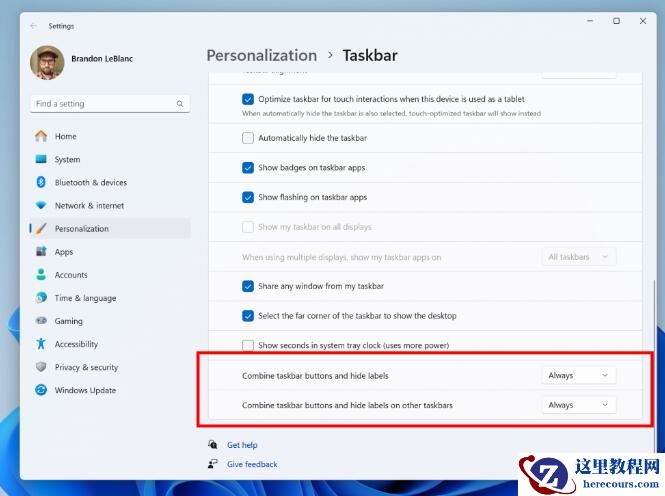This screenshot has height=496, width=665.
Task: Enable Show seconds in system tray clock
Action: point(248,345)
